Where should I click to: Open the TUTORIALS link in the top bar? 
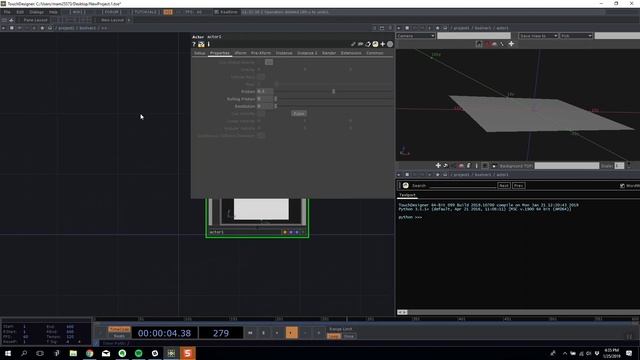pyautogui.click(x=146, y=12)
